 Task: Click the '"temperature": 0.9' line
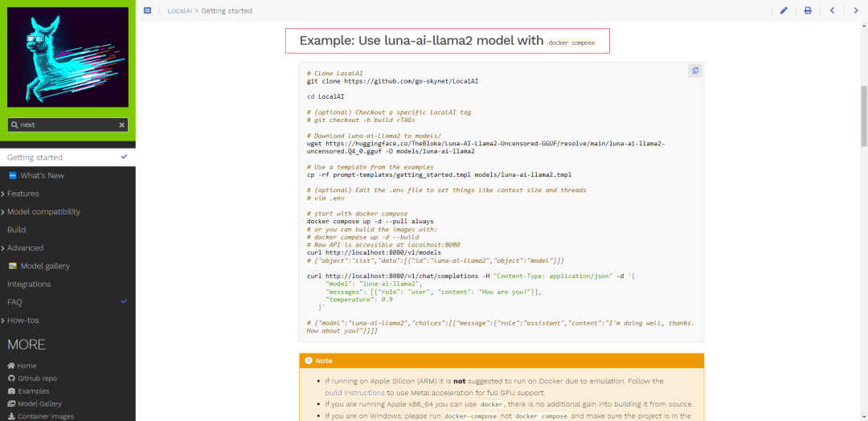tap(359, 300)
